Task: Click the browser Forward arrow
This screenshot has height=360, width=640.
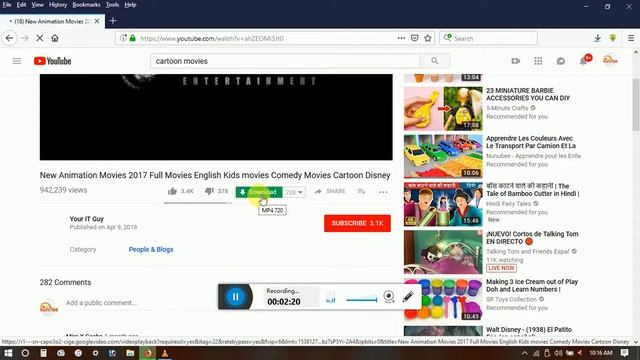Action: 25,38
